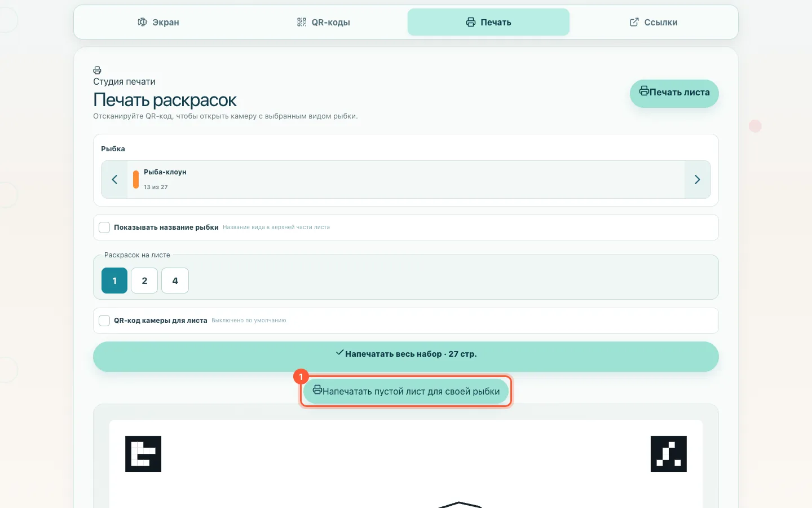Viewport: 812px width, 508px height.
Task: Click Напечатать весь набор · 27 стр. button
Action: click(x=406, y=356)
